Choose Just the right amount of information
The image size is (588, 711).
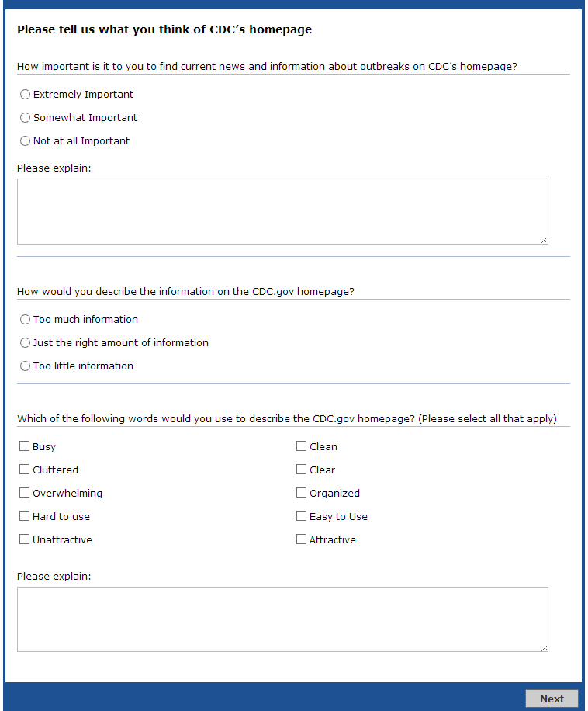pos(26,343)
